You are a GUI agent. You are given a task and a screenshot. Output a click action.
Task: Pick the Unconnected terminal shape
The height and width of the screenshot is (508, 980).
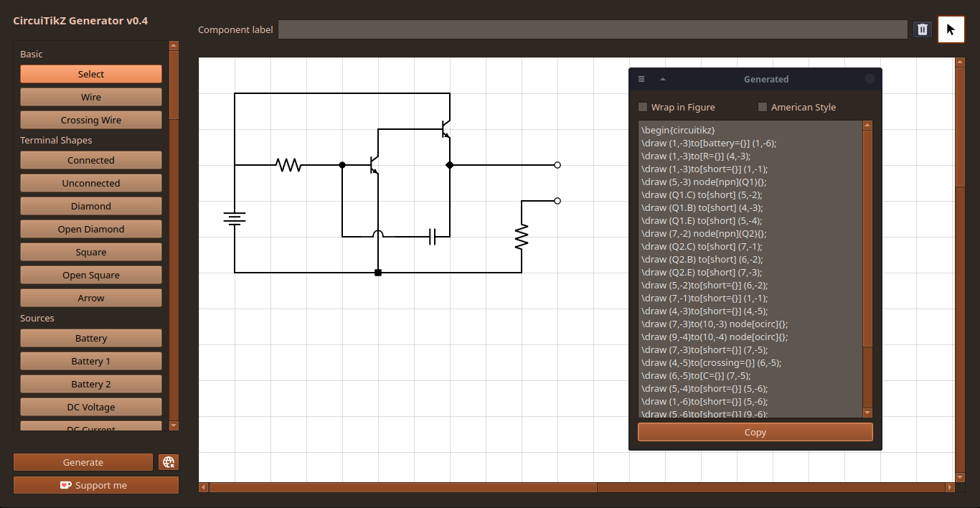point(91,183)
